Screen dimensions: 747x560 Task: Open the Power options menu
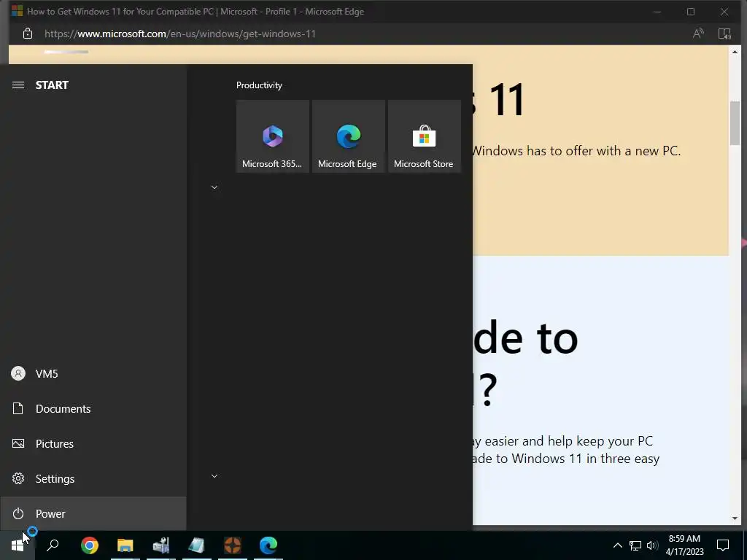coord(93,514)
